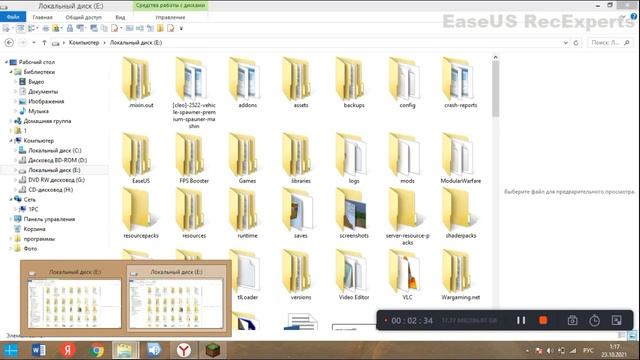This screenshot has height=360, width=640.
Task: Select the mods folder
Action: [x=407, y=158]
